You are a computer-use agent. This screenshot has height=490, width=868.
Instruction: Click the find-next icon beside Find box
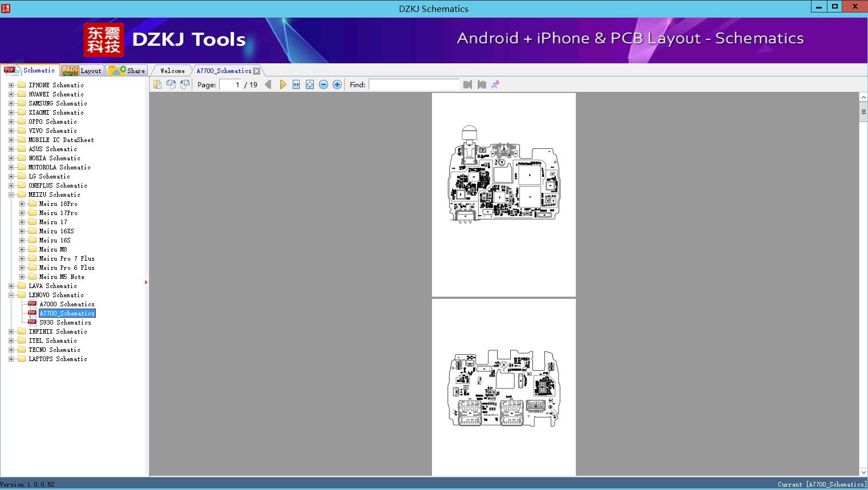click(x=482, y=84)
